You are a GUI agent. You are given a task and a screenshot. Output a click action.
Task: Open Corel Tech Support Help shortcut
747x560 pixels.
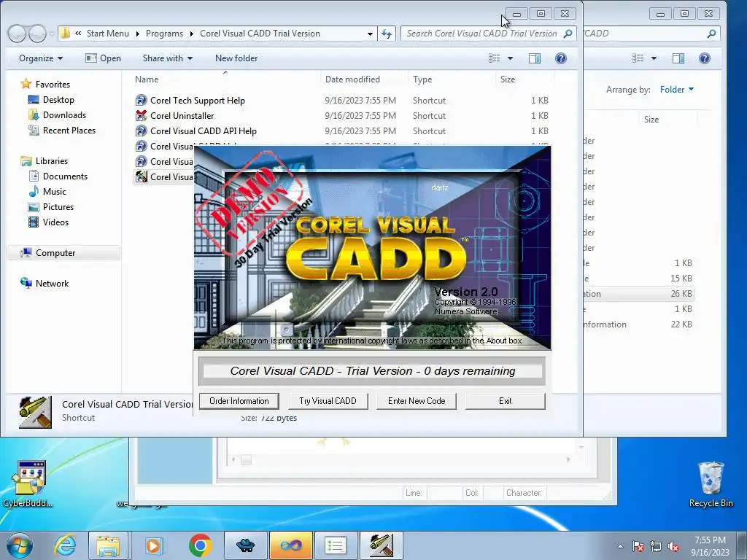[197, 101]
